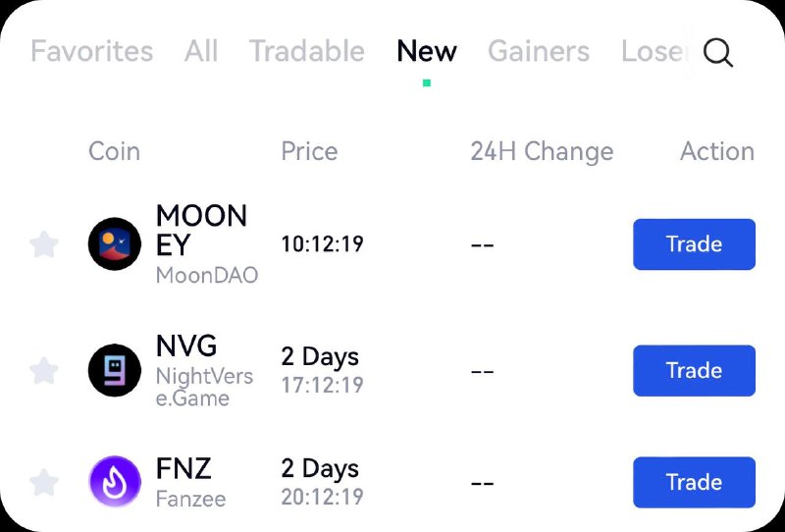Open the search magnifier icon
785x532 pixels.
718,53
